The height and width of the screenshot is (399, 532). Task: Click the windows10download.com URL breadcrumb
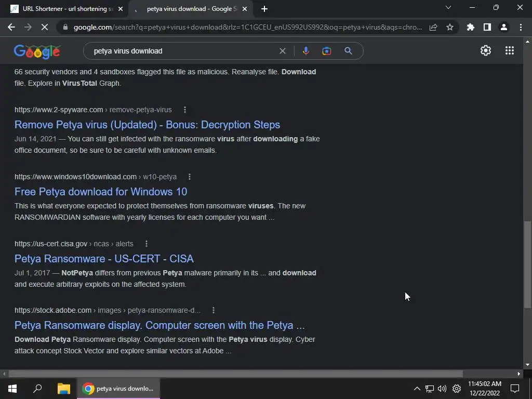tap(96, 177)
